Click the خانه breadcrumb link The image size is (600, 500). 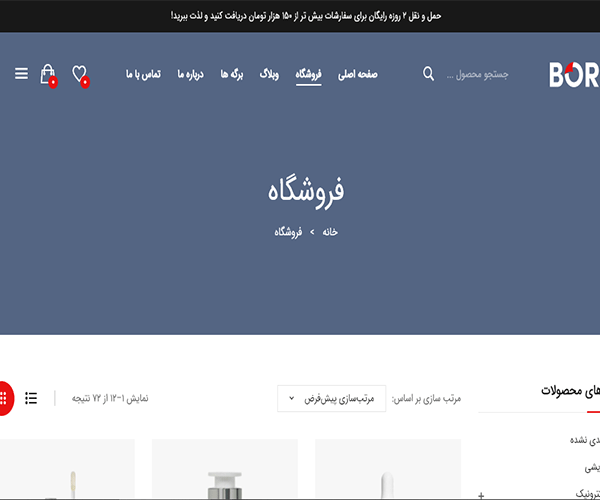[329, 231]
